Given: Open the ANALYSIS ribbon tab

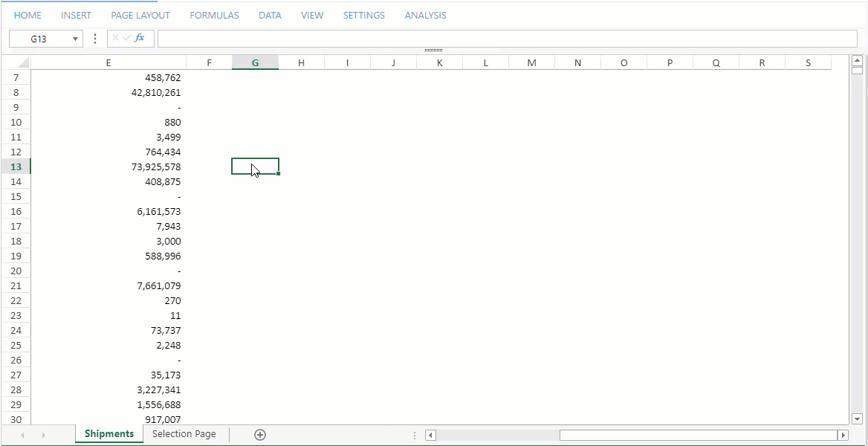Looking at the screenshot, I should (425, 15).
